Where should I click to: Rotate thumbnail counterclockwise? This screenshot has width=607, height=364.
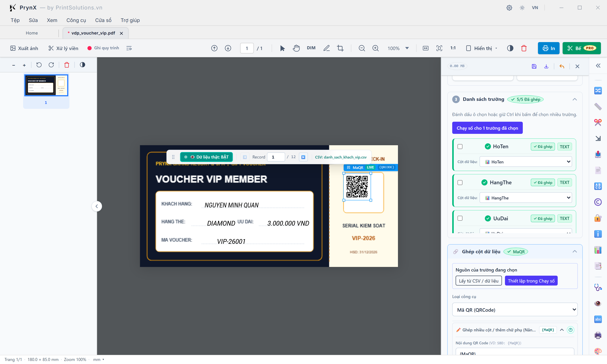[x=39, y=65]
